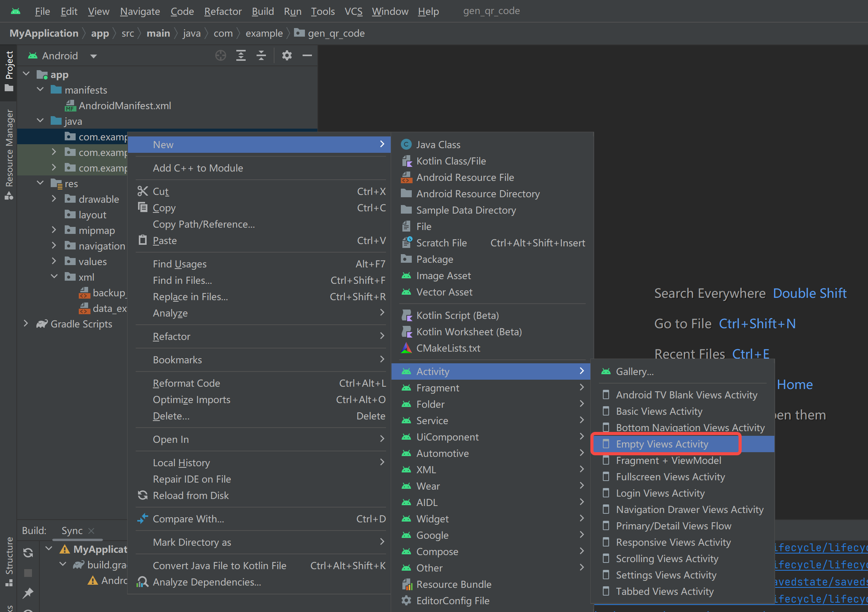Screen dimensions: 868x612
Task: Collapse the manifests folder
Action: (40, 89)
